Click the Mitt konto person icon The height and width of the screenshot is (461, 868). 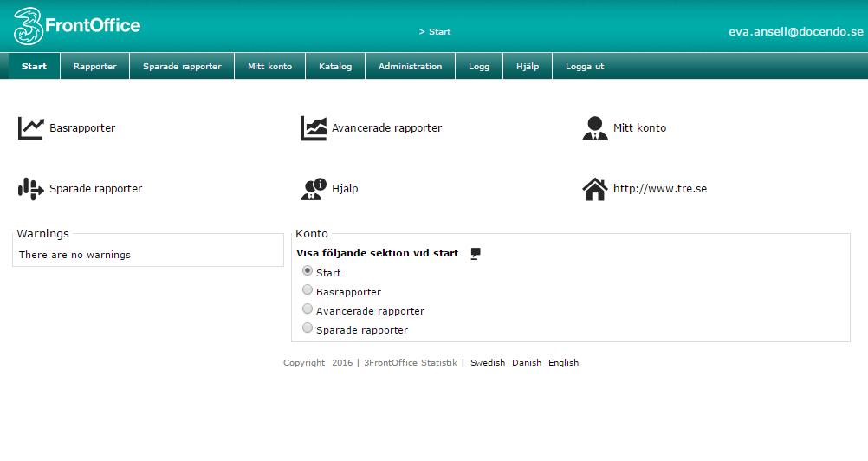595,128
